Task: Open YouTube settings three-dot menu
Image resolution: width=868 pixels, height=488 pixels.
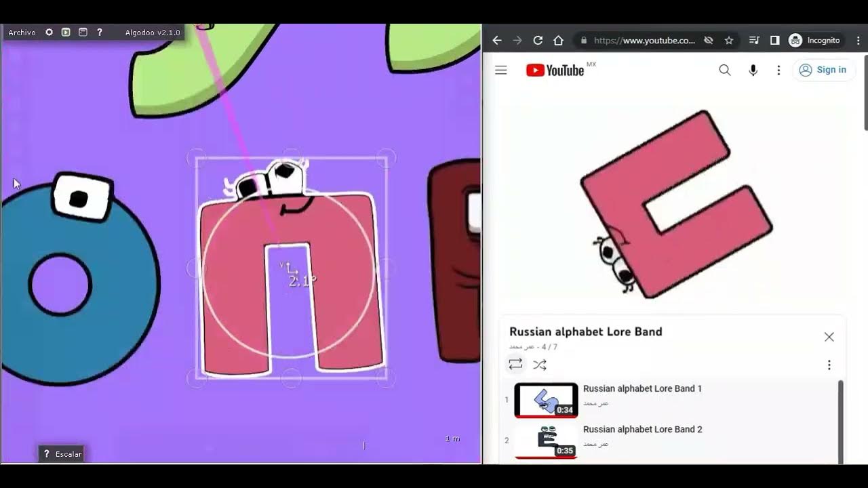Action: click(778, 70)
